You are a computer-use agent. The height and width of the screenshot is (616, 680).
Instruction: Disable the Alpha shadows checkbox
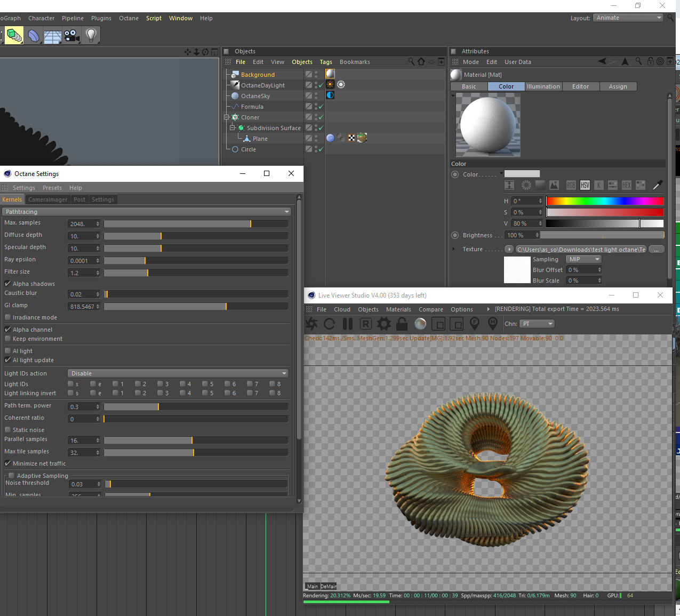[8, 284]
